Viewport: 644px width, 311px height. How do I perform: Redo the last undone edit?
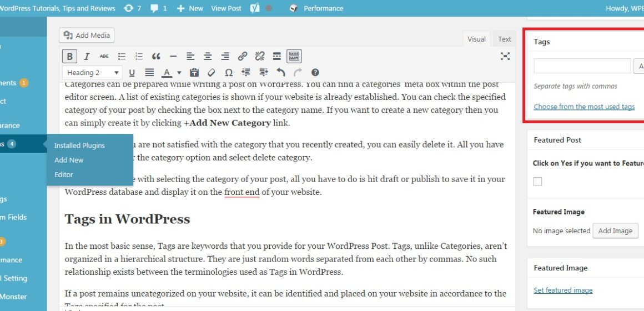click(298, 73)
